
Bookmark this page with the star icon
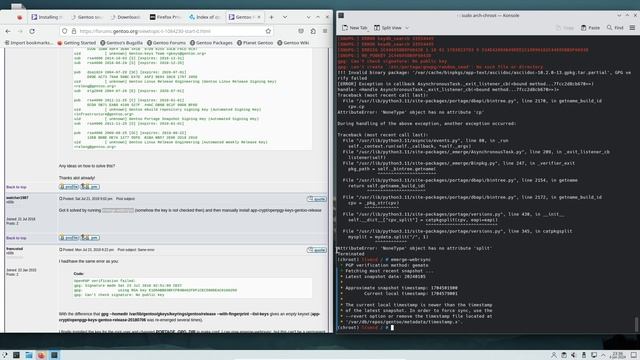[x=268, y=31]
